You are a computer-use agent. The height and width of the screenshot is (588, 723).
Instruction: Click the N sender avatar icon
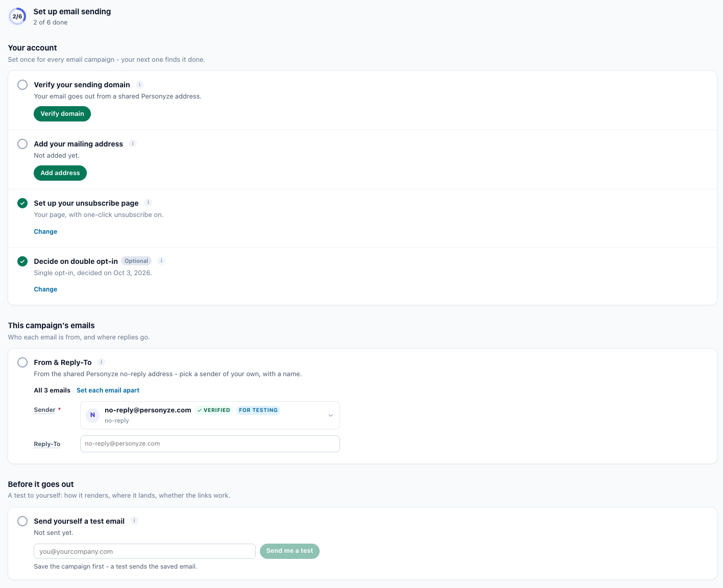(92, 415)
